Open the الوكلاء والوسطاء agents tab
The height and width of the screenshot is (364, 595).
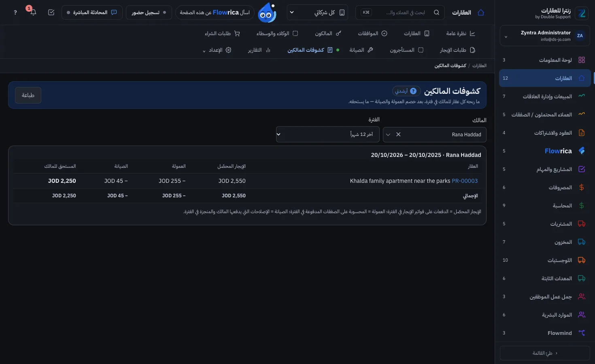[277, 34]
